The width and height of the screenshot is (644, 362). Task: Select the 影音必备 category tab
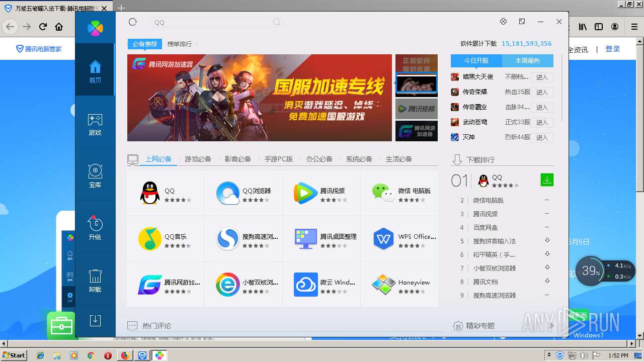pyautogui.click(x=237, y=159)
